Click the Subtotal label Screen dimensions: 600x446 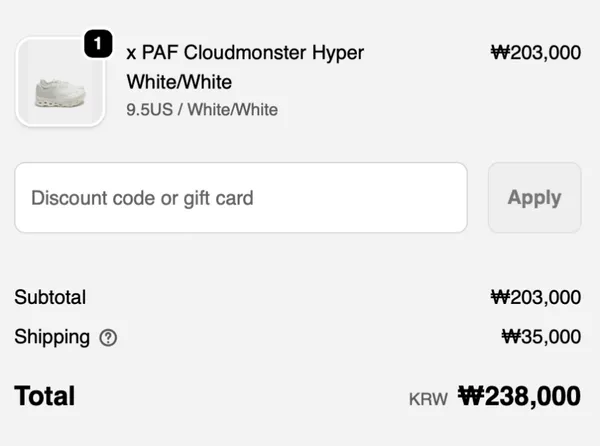click(50, 297)
